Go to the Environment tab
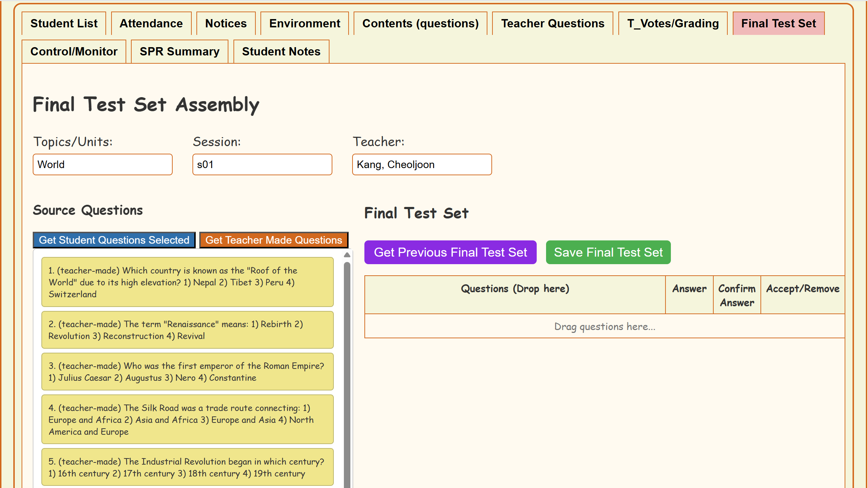The image size is (868, 488). [x=304, y=23]
